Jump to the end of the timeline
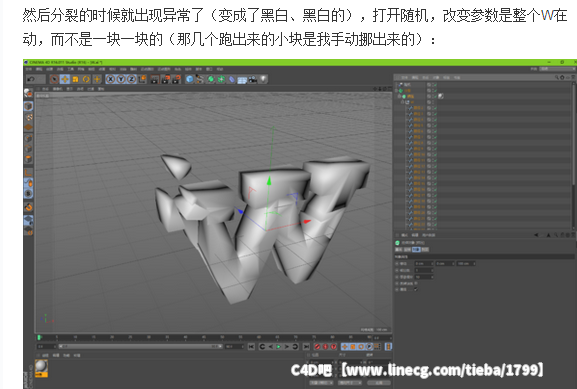Screen dimensions: 577x389 pyautogui.click(x=306, y=347)
